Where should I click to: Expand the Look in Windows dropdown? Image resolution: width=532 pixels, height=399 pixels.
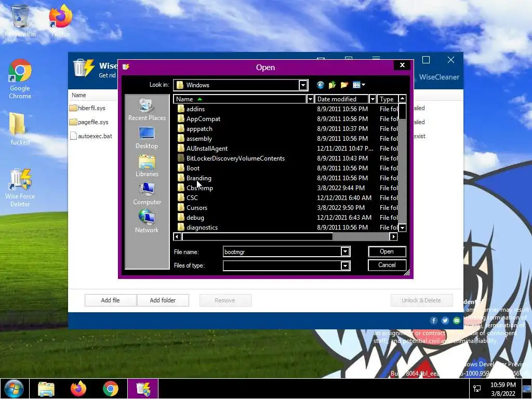pos(303,85)
